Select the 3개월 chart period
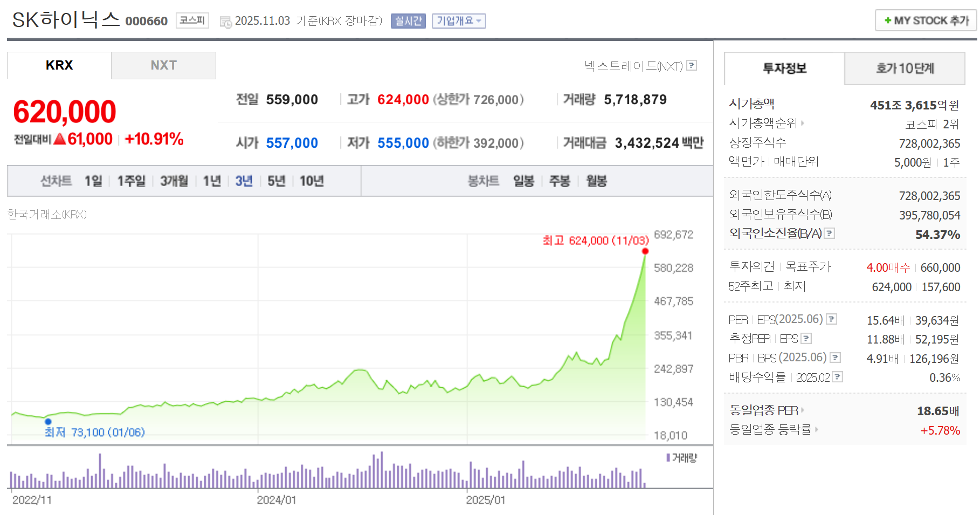Viewport: 980px width, 515px height. coord(174,181)
